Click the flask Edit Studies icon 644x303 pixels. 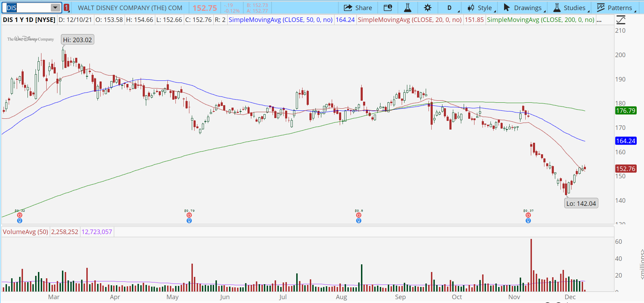[x=407, y=8]
